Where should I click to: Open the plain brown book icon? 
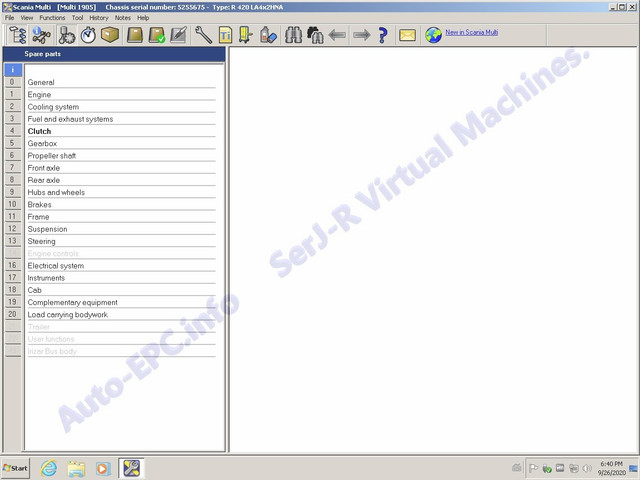(x=135, y=35)
